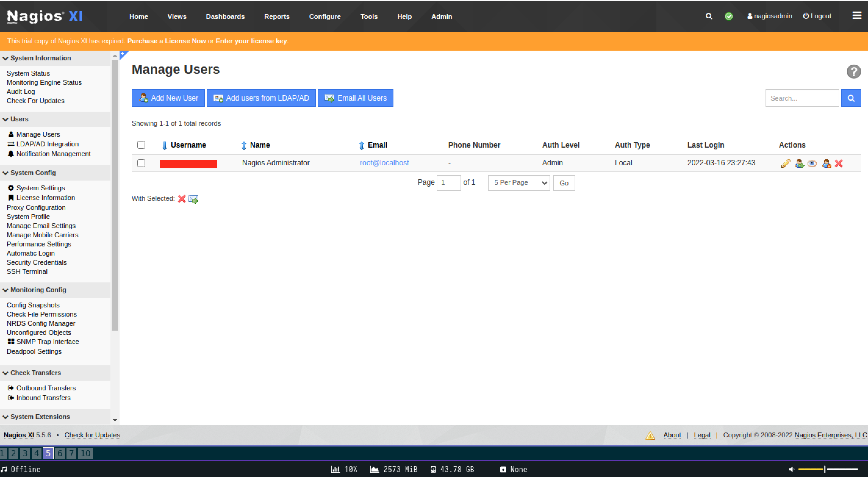Click the disable user icon with orange minus

click(x=826, y=163)
